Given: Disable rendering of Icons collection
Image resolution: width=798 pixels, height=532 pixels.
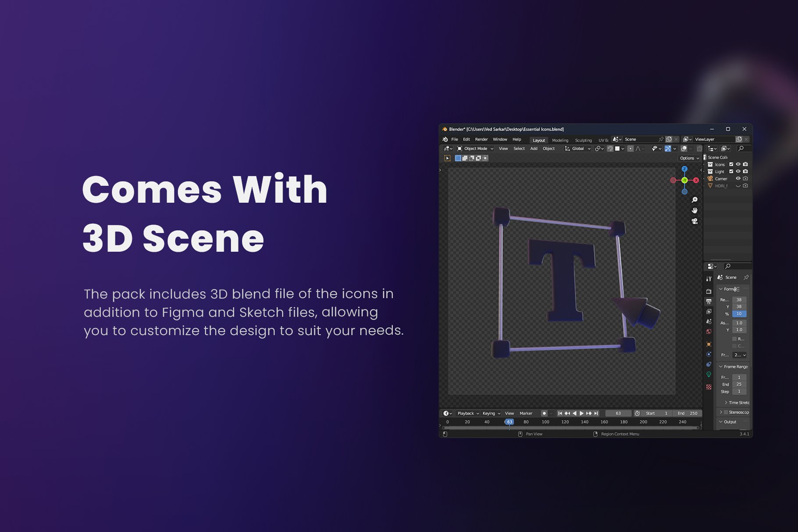Looking at the screenshot, I should [745, 164].
